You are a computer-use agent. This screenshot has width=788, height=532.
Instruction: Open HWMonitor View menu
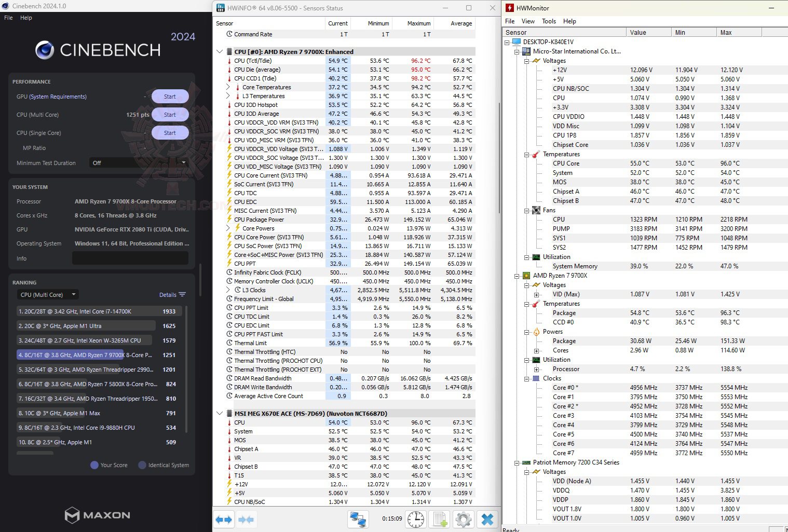point(528,21)
